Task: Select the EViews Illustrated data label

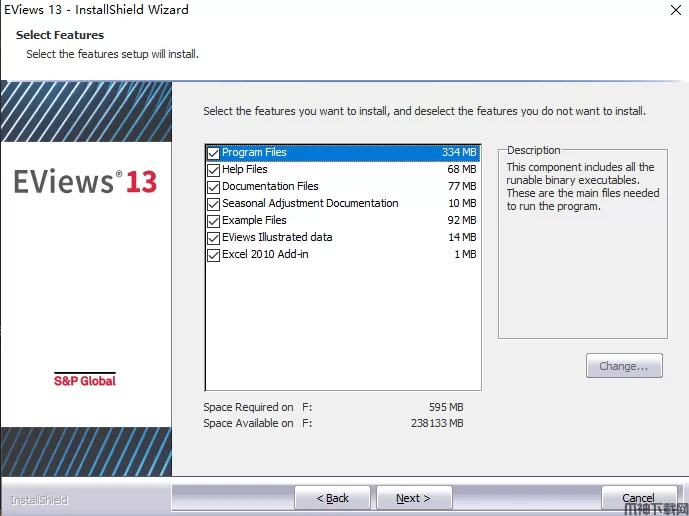Action: coord(277,237)
